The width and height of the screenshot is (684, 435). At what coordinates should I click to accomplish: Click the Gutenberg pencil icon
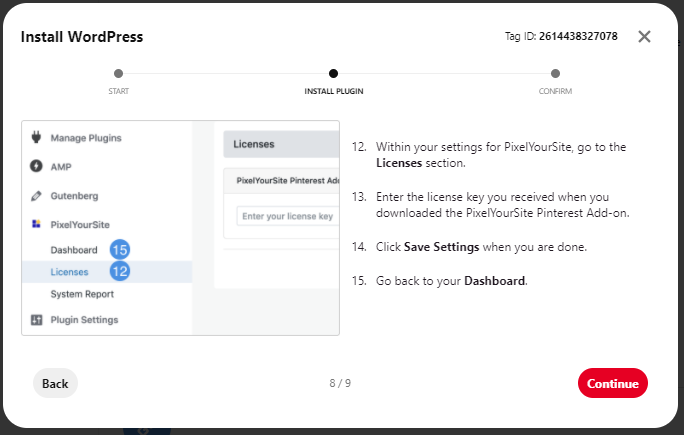[36, 196]
